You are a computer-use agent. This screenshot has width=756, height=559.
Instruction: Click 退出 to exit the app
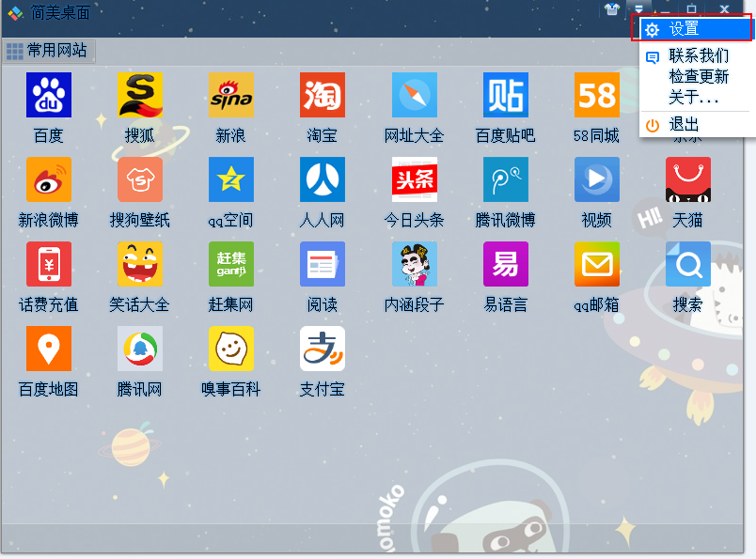684,124
